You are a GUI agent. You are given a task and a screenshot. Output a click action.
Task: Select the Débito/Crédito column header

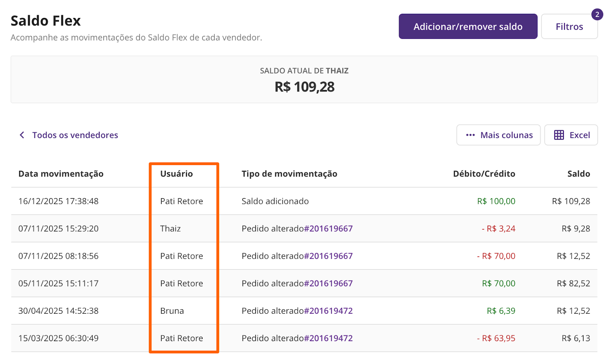pos(484,174)
